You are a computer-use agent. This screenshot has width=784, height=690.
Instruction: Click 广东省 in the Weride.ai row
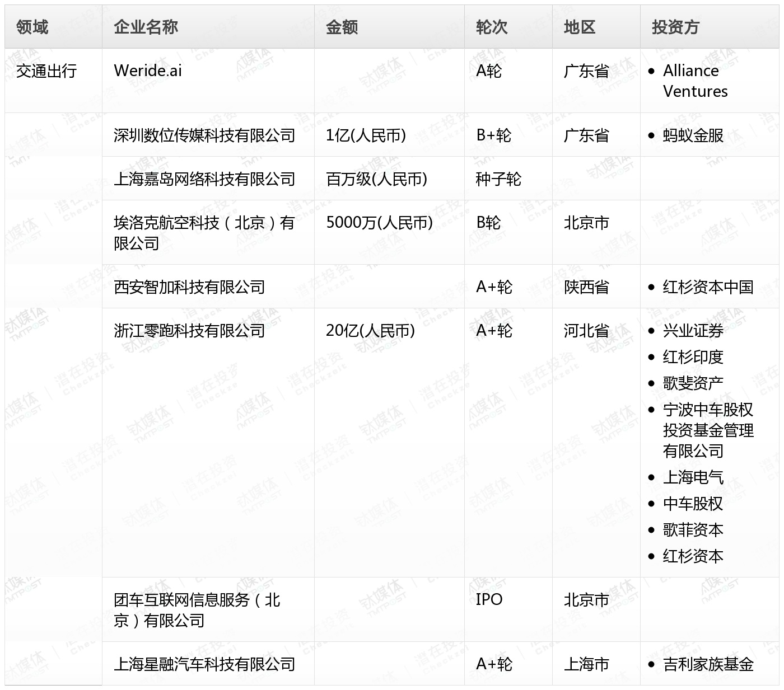[586, 71]
